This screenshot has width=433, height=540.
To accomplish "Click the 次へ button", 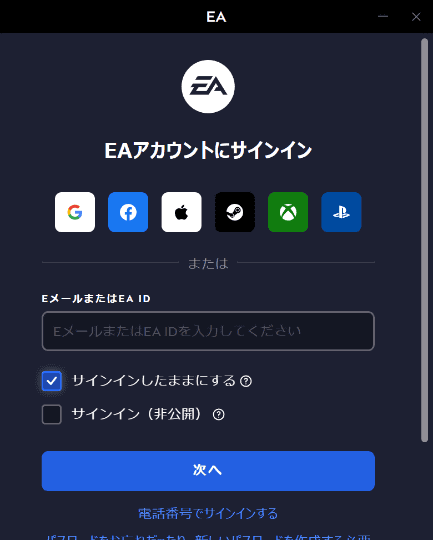I will click(x=208, y=471).
